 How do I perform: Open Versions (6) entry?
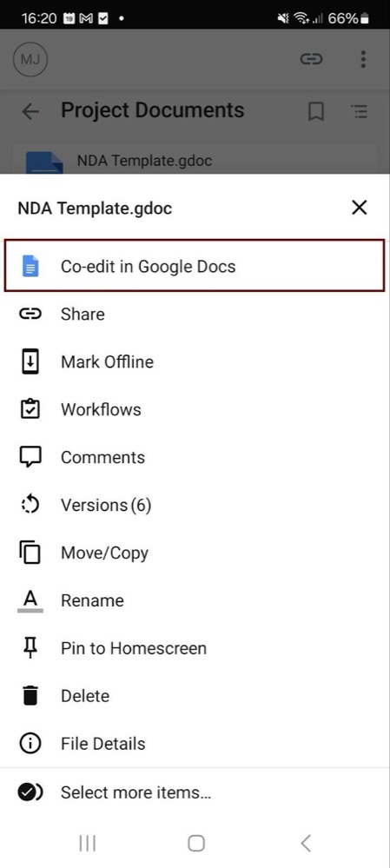(x=195, y=505)
